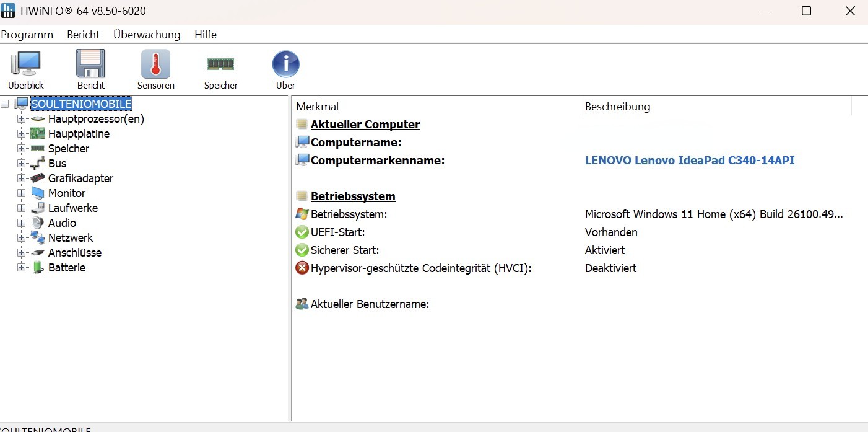
Task: Open the Hilfe menu
Action: point(206,35)
